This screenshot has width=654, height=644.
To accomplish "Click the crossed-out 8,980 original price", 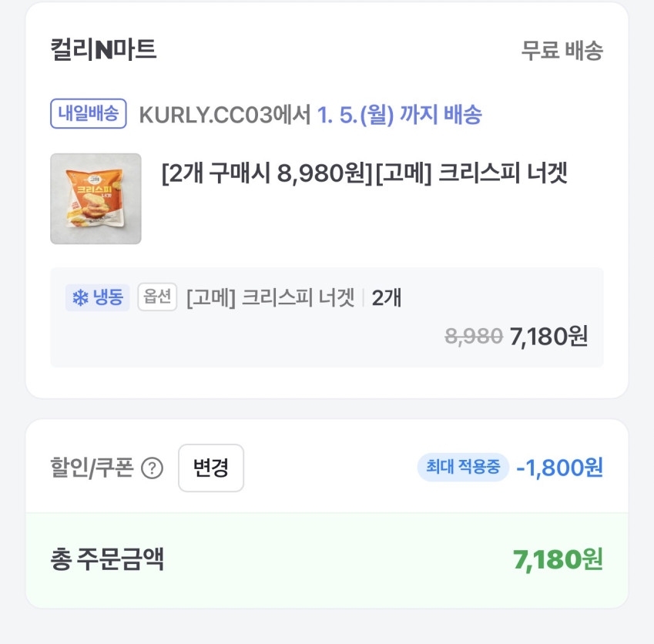I will click(474, 336).
